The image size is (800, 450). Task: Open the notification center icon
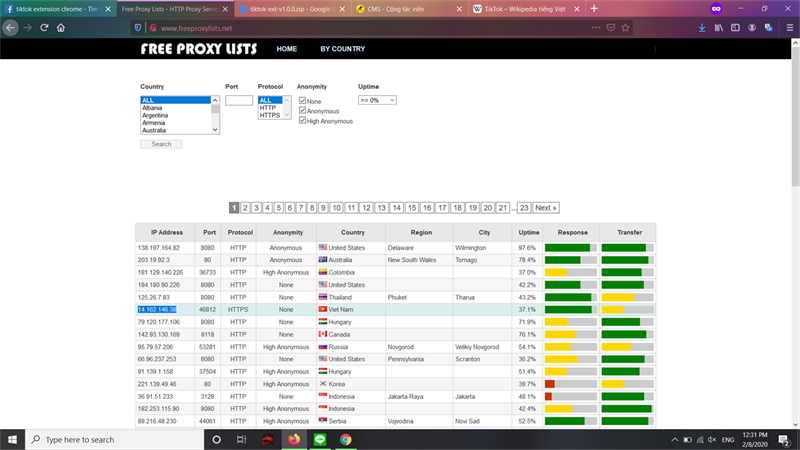(784, 439)
